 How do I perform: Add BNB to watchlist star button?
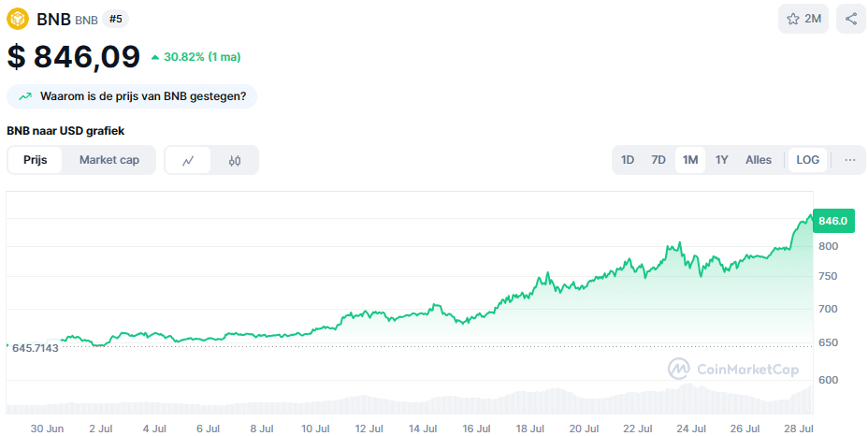[803, 19]
